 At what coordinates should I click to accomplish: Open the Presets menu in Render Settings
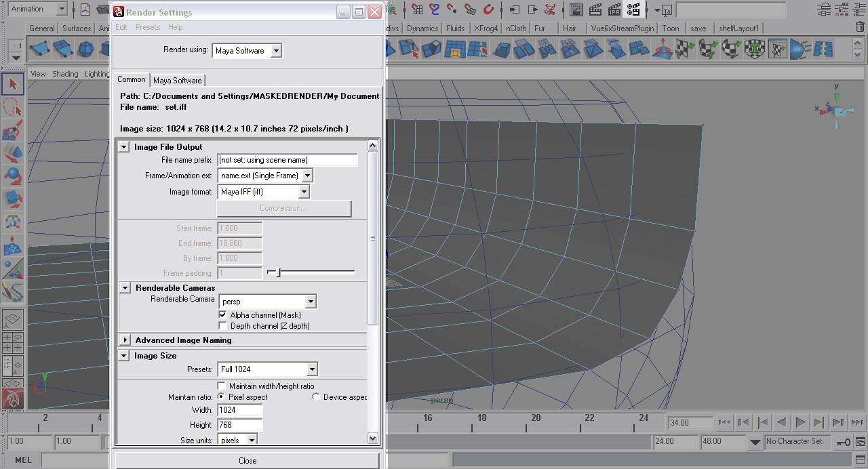148,27
